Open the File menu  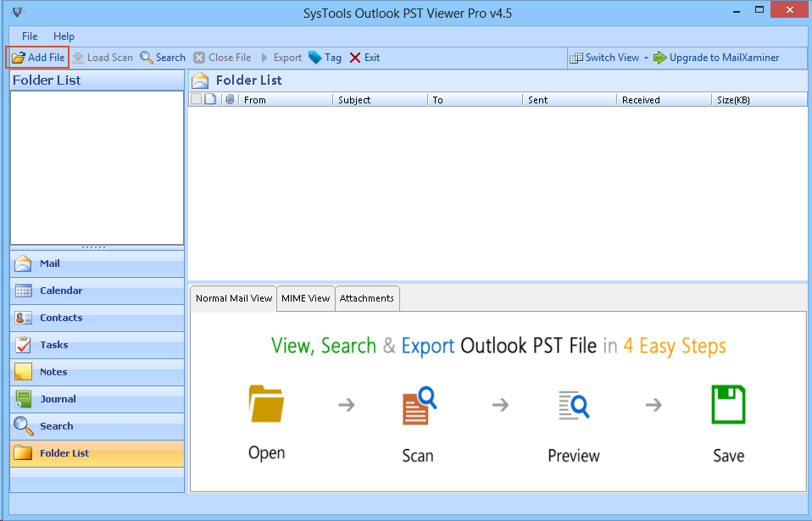(x=30, y=36)
